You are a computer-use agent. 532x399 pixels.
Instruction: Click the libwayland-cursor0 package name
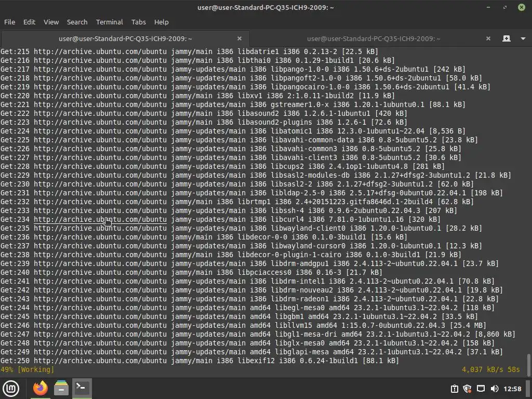click(308, 246)
